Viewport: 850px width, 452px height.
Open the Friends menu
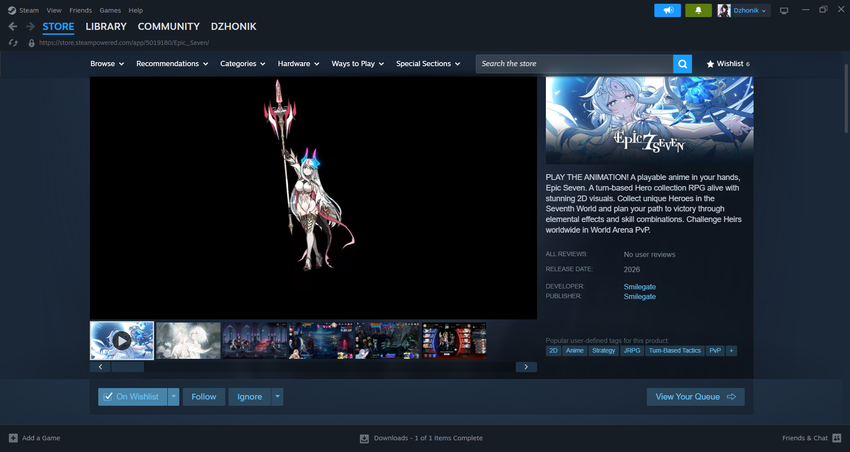tap(80, 10)
